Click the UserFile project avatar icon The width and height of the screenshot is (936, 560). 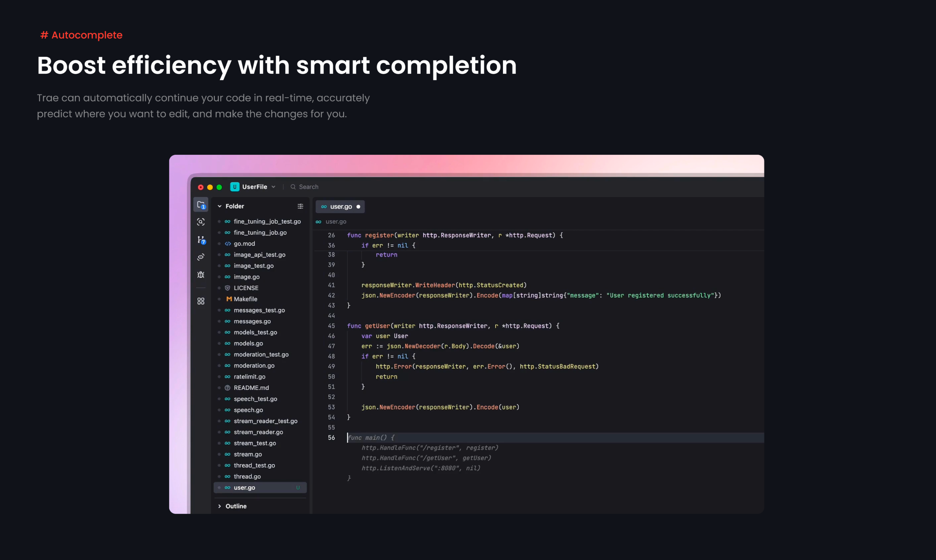pos(235,187)
